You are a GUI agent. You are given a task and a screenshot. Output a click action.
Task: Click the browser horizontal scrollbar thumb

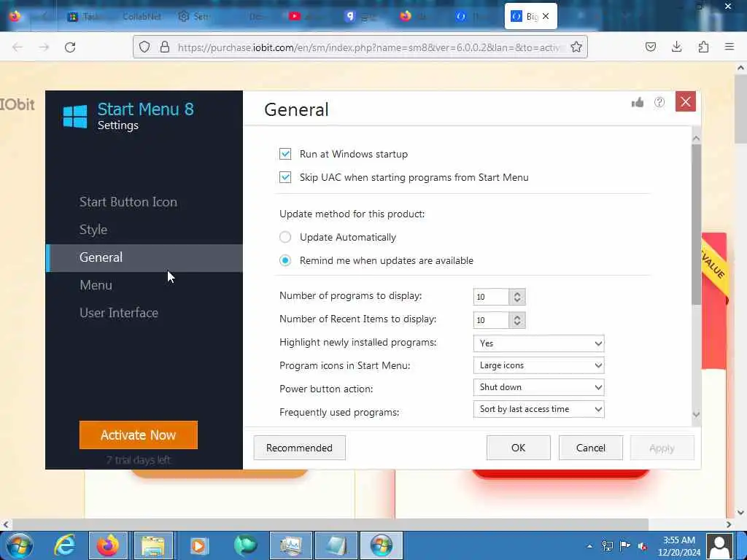pyautogui.click(x=330, y=524)
